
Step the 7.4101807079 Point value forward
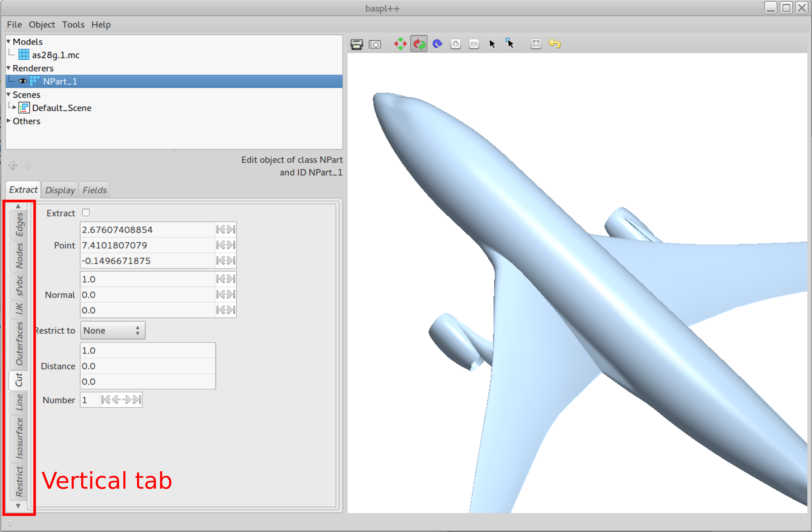pos(231,245)
